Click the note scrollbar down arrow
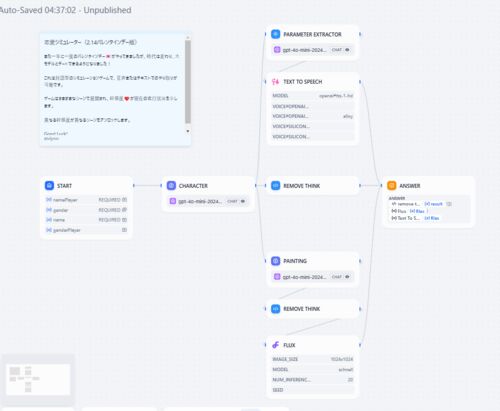 pyautogui.click(x=188, y=131)
